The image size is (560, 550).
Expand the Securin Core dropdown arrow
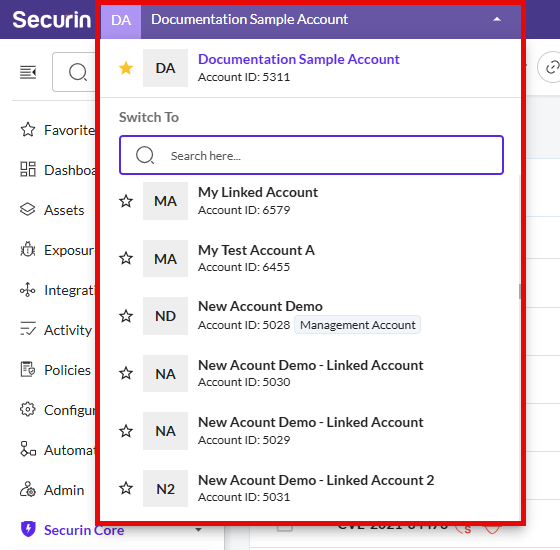[199, 530]
